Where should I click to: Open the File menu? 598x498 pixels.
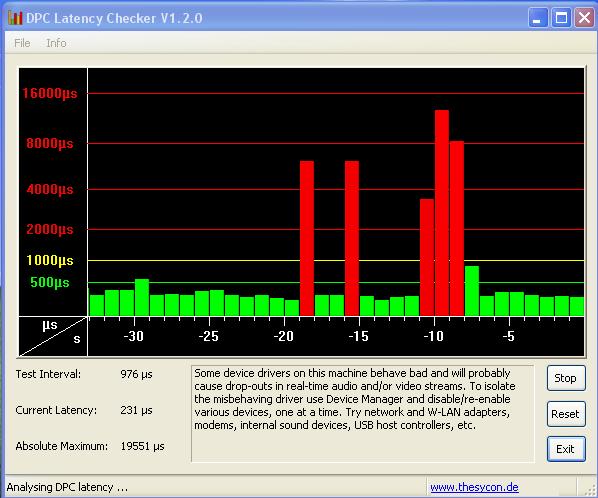(x=22, y=43)
